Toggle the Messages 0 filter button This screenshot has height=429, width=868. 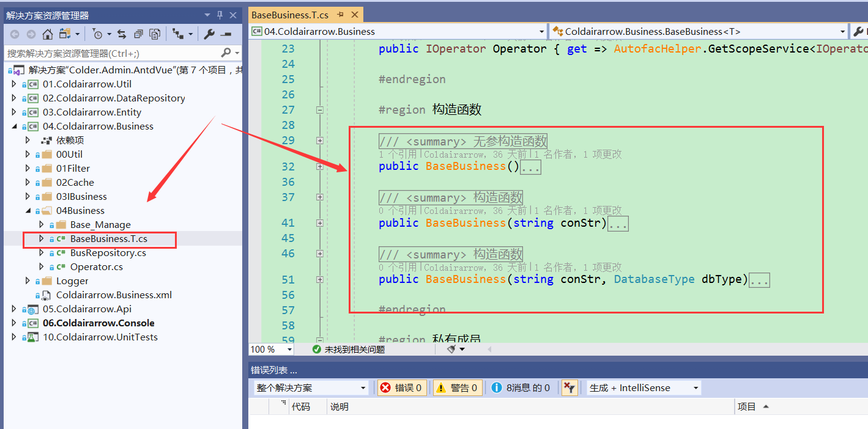521,387
